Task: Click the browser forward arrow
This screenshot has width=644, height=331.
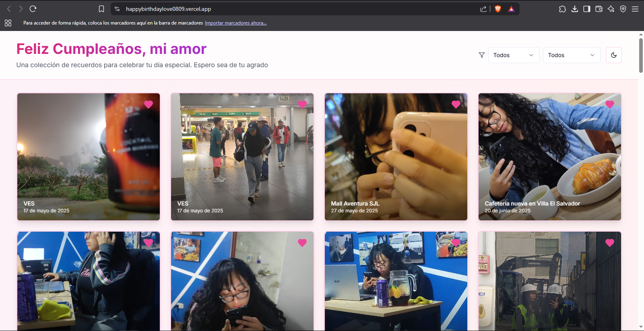Action: pyautogui.click(x=21, y=9)
